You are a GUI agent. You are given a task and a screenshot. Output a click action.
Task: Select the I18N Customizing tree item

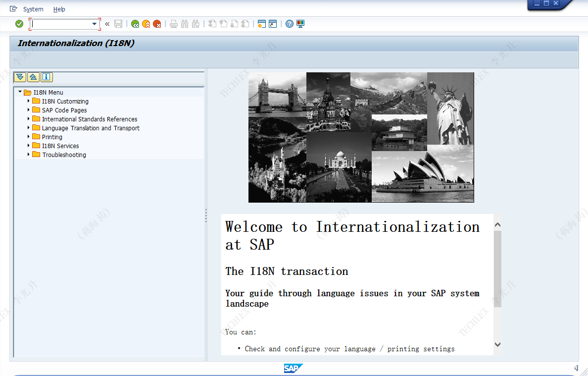coord(65,102)
